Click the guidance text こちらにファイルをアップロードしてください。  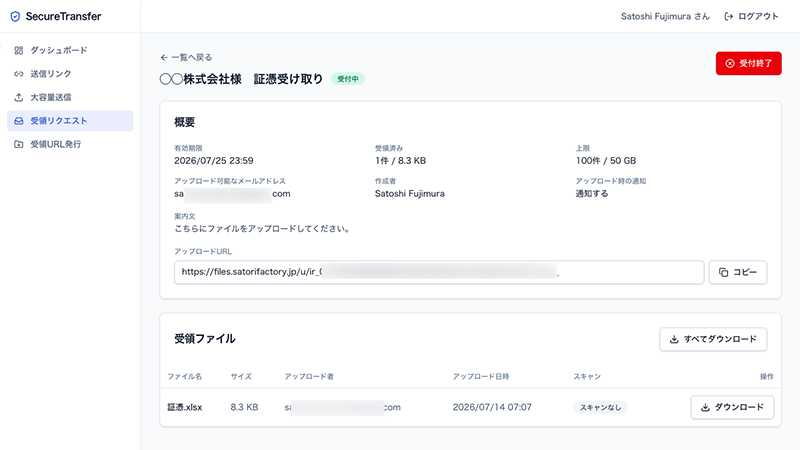tap(263, 229)
